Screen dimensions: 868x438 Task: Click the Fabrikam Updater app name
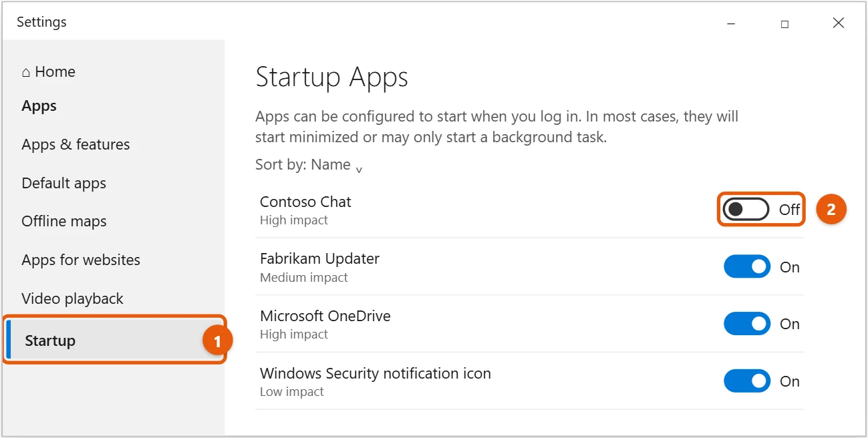pyautogui.click(x=319, y=258)
